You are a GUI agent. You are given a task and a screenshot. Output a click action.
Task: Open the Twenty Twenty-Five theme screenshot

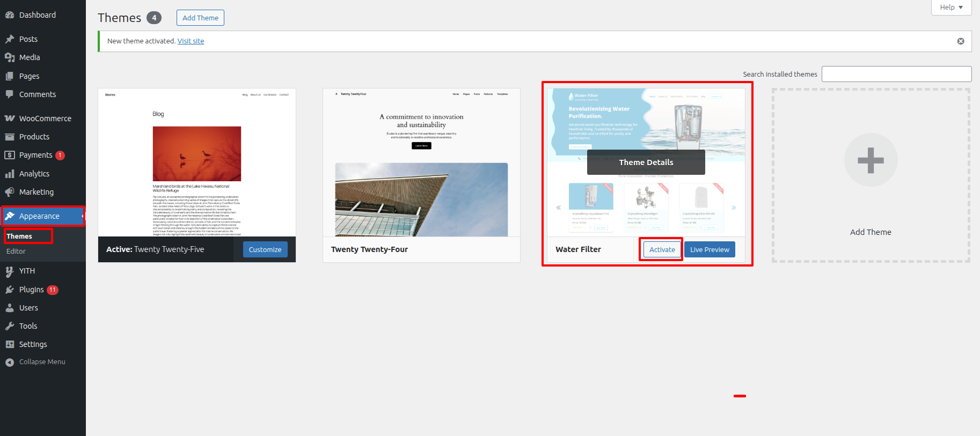coord(197,162)
